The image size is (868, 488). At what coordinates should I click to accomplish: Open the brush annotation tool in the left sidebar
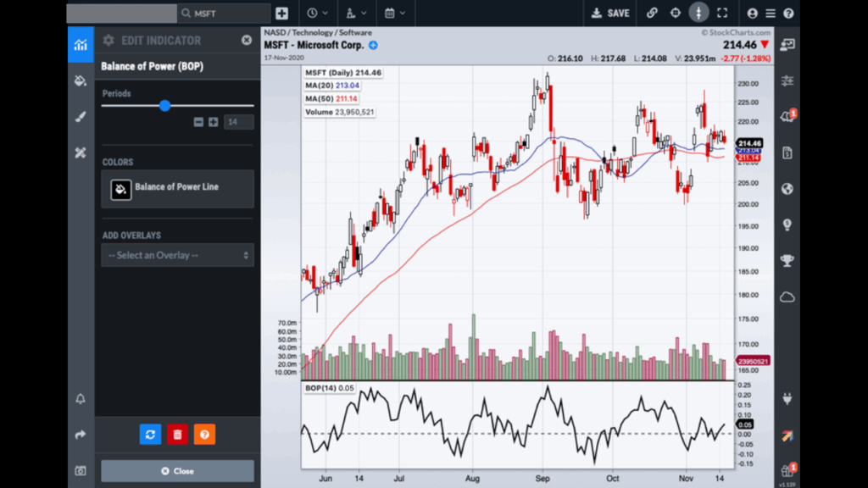[81, 117]
